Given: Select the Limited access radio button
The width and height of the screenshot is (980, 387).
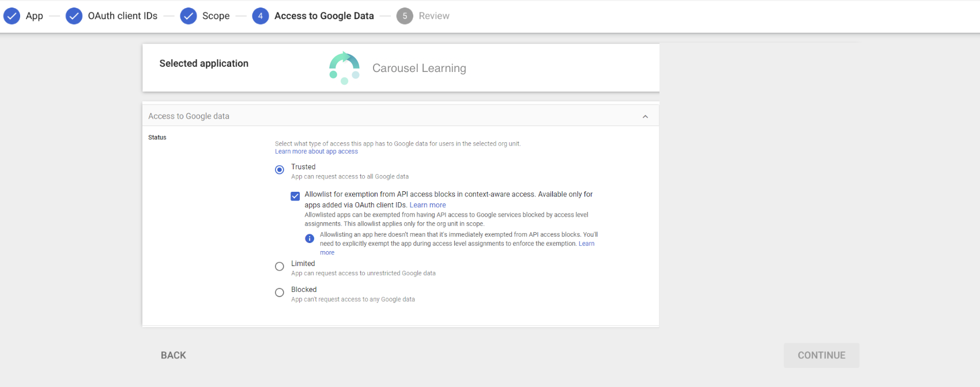Looking at the screenshot, I should [x=280, y=267].
